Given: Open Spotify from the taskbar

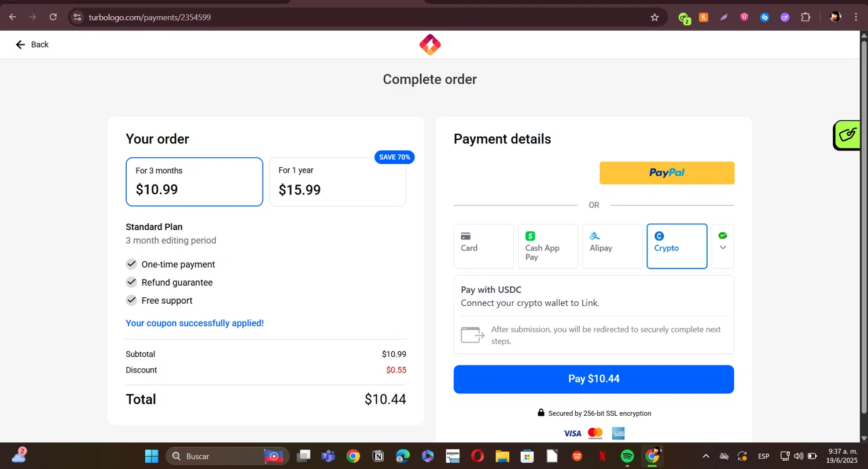Looking at the screenshot, I should pyautogui.click(x=627, y=456).
